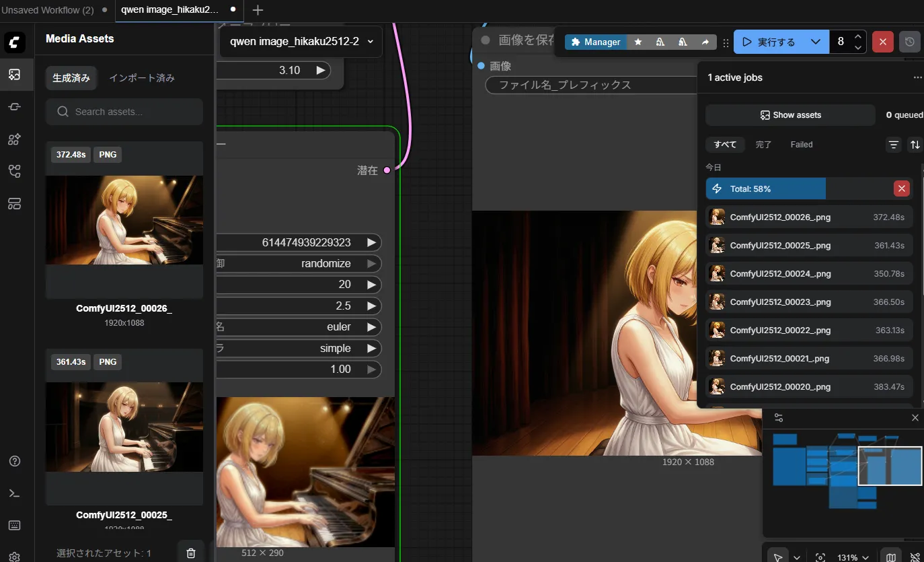The height and width of the screenshot is (562, 924).
Task: Click the Search assets input field
Action: click(124, 112)
